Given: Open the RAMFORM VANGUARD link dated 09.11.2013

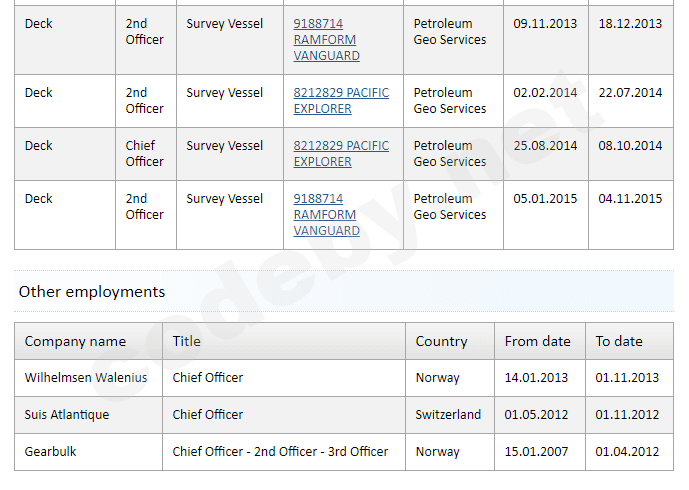Looking at the screenshot, I should click(325, 40).
